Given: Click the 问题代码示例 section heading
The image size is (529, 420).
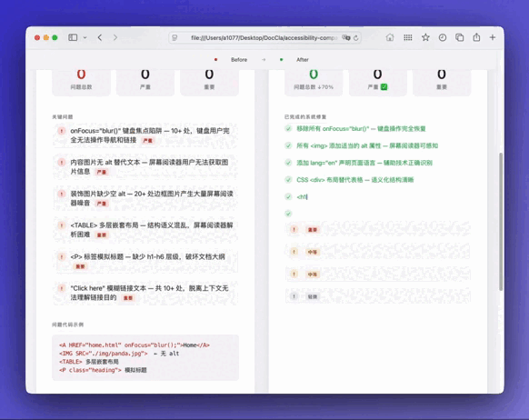Looking at the screenshot, I should 68,325.
